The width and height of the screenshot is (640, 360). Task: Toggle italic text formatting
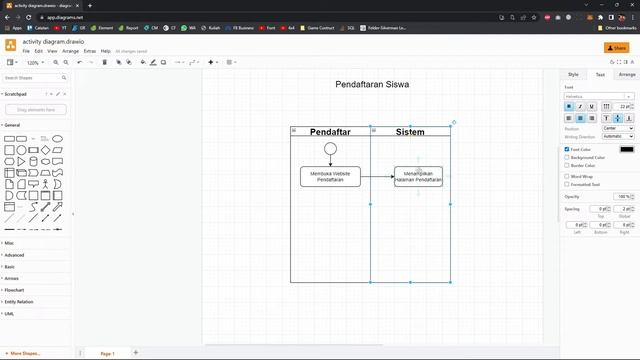pos(580,107)
